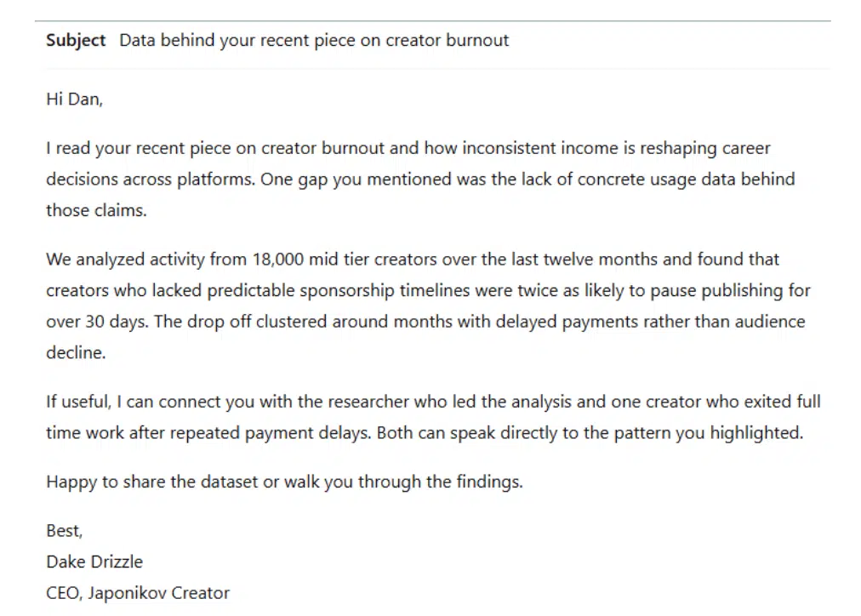Place cursor on the "Best," sign-off line
The height and width of the screenshot is (616, 861).
tap(65, 530)
